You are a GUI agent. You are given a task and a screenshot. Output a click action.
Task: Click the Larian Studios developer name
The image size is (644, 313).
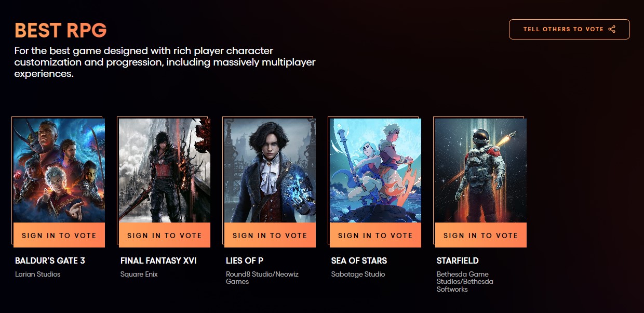38,274
